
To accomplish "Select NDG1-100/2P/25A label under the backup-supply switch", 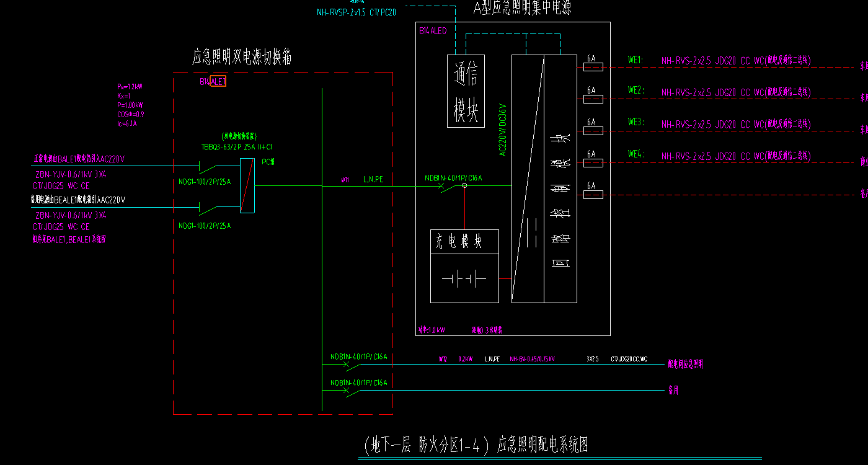I will click(205, 226).
